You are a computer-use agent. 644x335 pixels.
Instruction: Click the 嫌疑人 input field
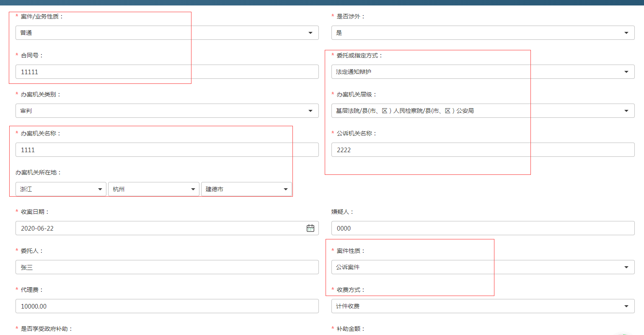483,228
